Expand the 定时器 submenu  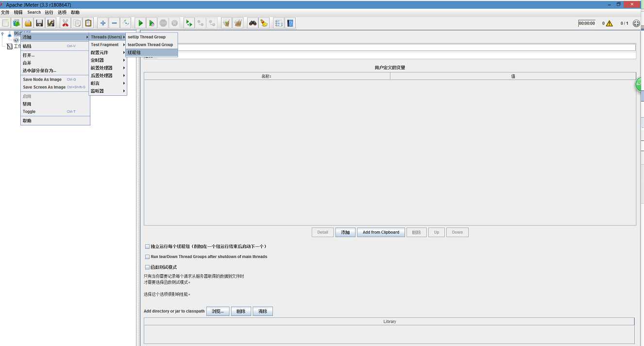[x=108, y=60]
